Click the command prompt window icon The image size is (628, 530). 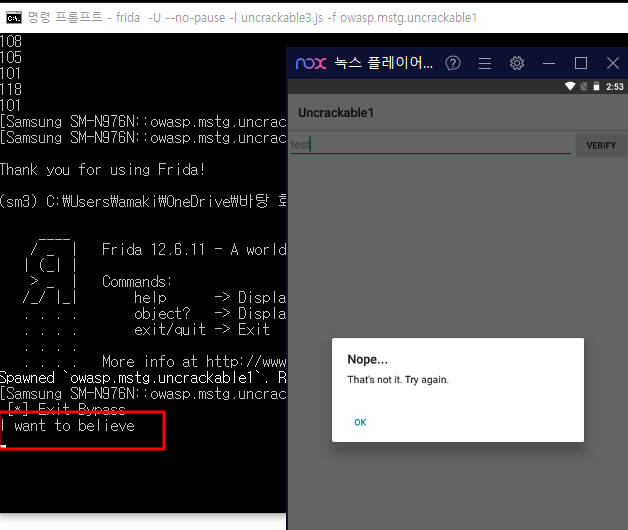tap(14, 18)
